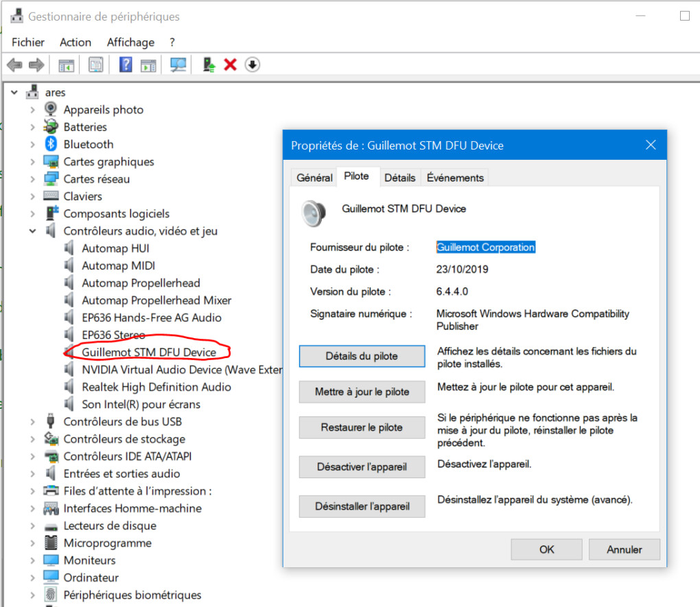Select Guillemot STM DFU Device in tree
700x607 pixels.
coord(149,352)
